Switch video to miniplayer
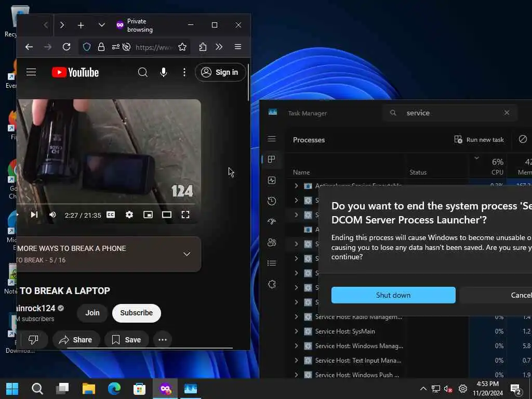This screenshot has width=532, height=399. [148, 215]
